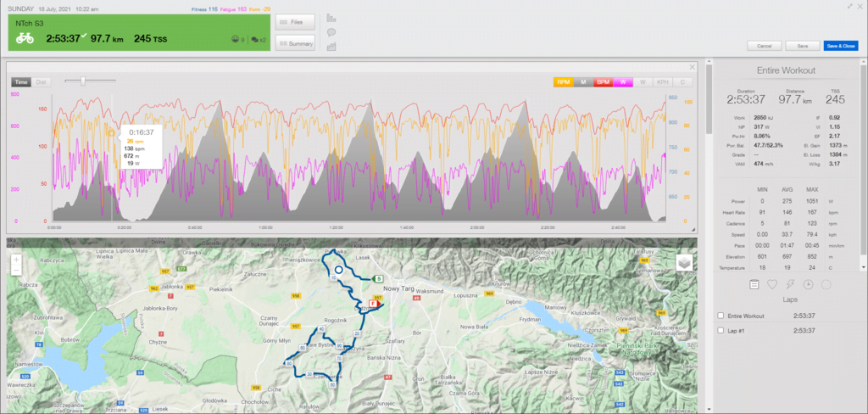
Task: Open the clock peak durations icon
Action: pyautogui.click(x=808, y=284)
